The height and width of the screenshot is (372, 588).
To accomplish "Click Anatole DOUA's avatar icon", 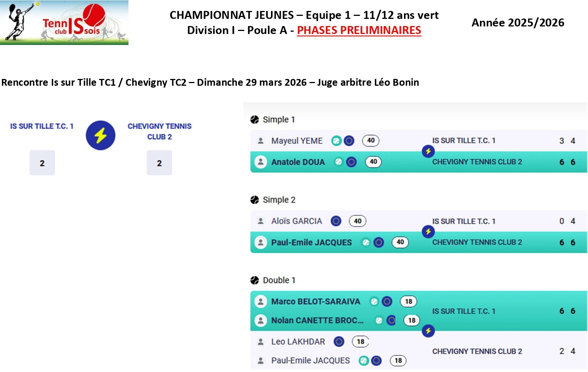I will click(261, 162).
